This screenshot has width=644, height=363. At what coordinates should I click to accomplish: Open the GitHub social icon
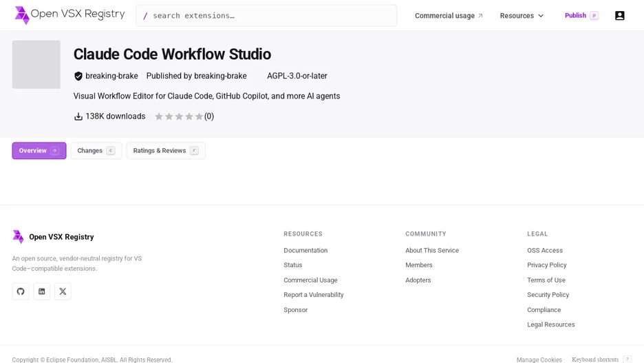21,291
